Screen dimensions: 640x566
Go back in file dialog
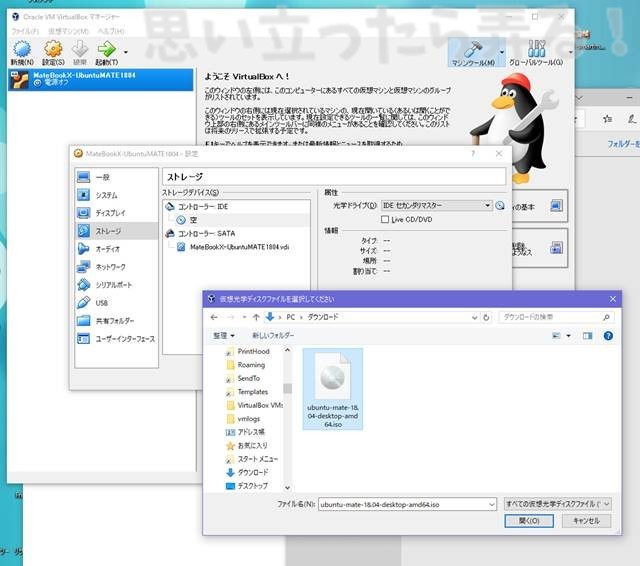214,317
